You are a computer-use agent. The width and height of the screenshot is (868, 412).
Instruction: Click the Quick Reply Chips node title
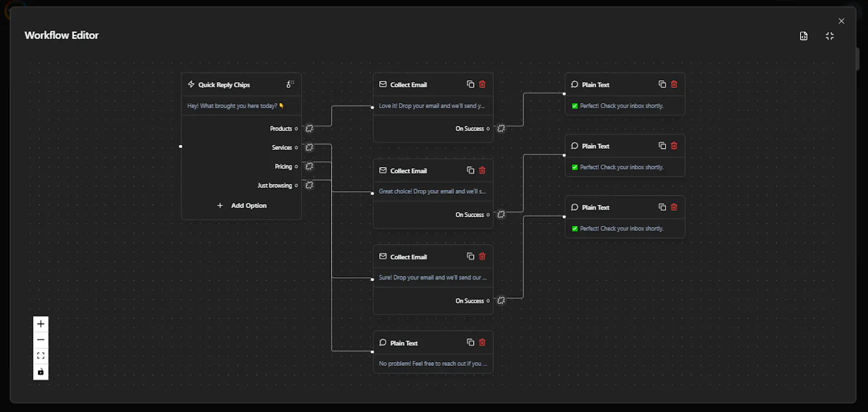click(x=224, y=85)
